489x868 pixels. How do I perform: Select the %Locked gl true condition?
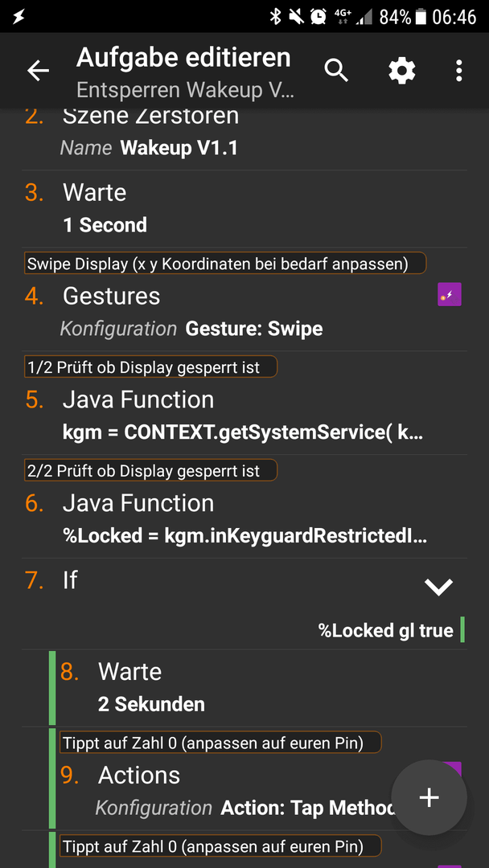385,630
